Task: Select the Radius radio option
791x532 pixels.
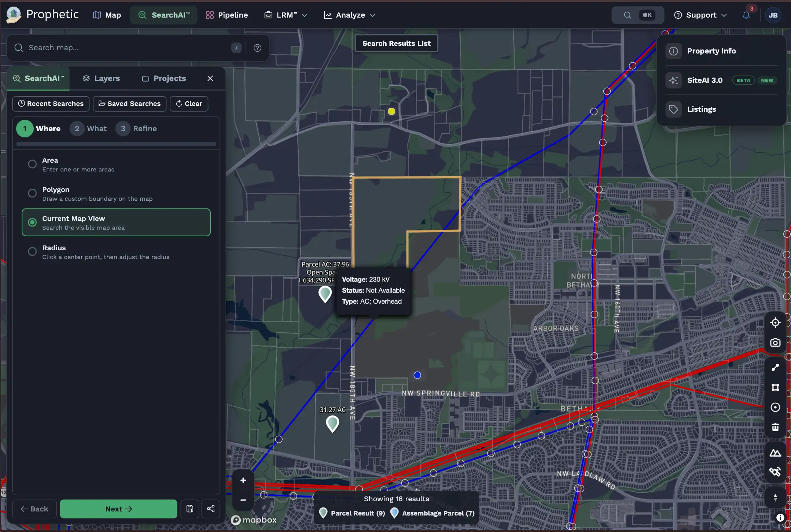Action: coord(32,251)
